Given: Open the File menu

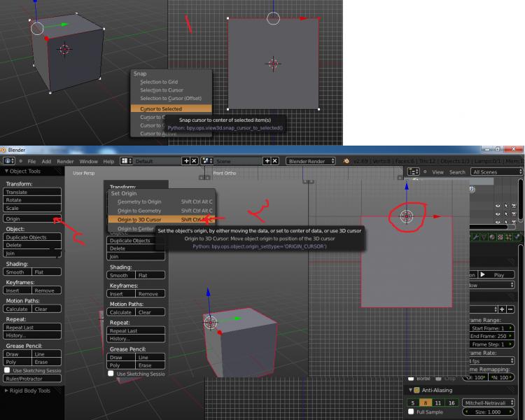Looking at the screenshot, I should [31, 161].
